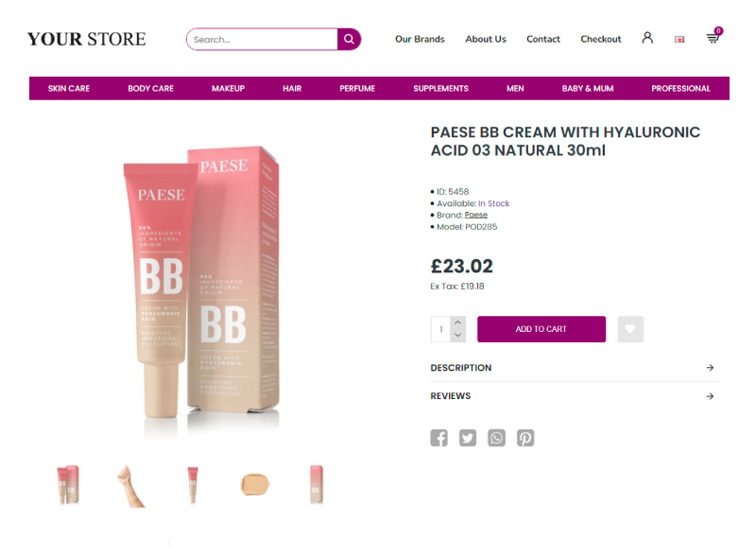Click into the search field
Image resolution: width=756 pixels, height=558 pixels.
click(x=262, y=39)
